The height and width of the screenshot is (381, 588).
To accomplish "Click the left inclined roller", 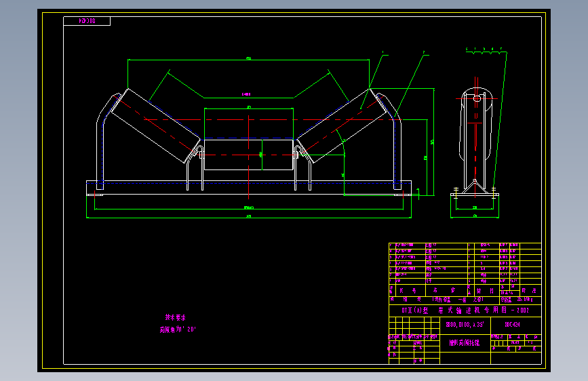I will [x=155, y=126].
